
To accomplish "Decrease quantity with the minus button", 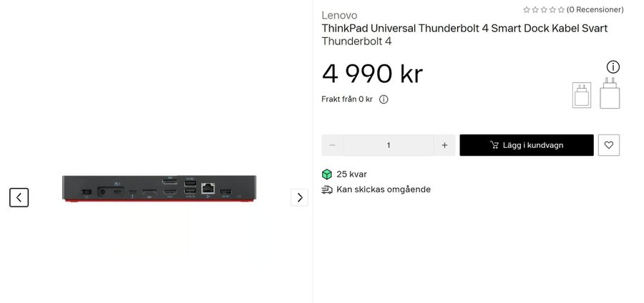I will click(x=332, y=145).
